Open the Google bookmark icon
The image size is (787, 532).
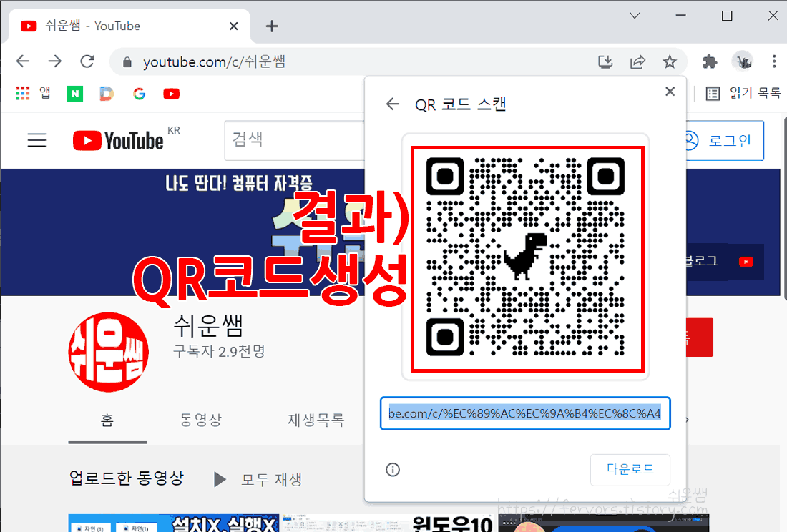click(x=139, y=93)
